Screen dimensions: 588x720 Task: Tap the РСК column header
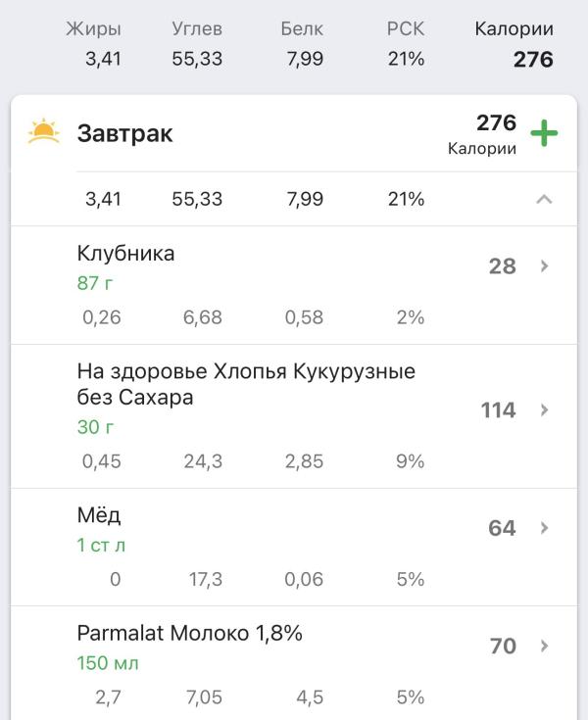click(405, 29)
